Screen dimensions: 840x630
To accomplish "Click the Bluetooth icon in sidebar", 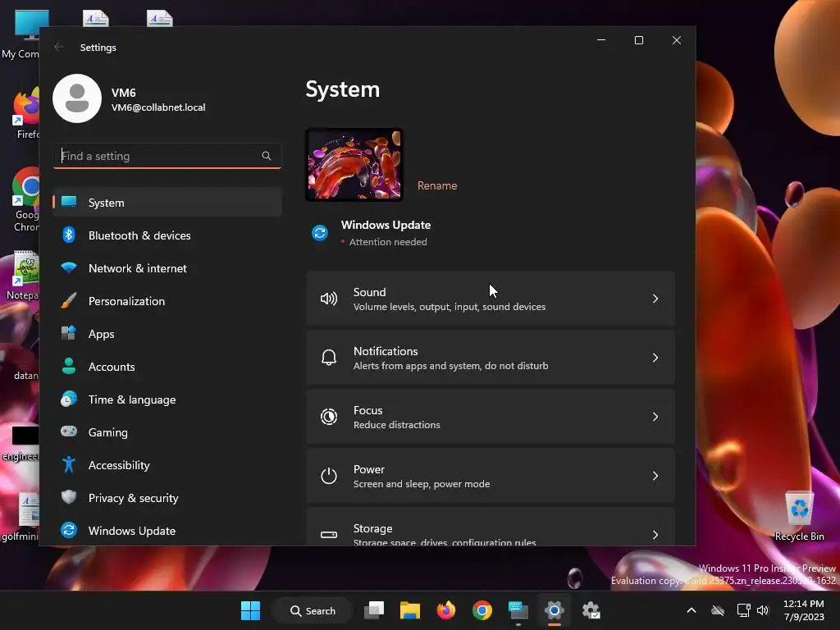I will (69, 235).
